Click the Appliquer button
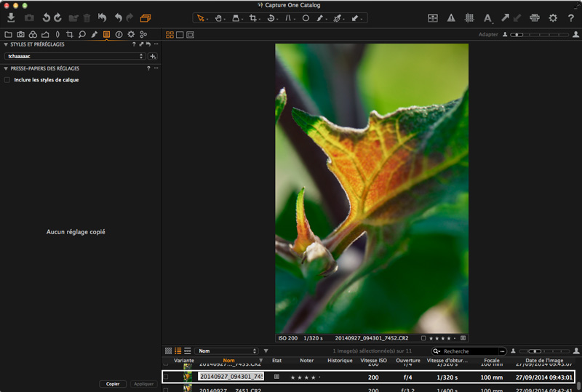The width and height of the screenshot is (582, 392). [143, 384]
